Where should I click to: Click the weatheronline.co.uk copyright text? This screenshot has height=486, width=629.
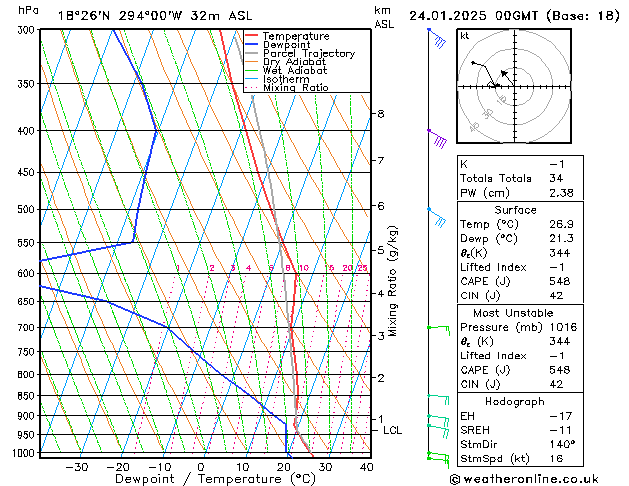(524, 479)
